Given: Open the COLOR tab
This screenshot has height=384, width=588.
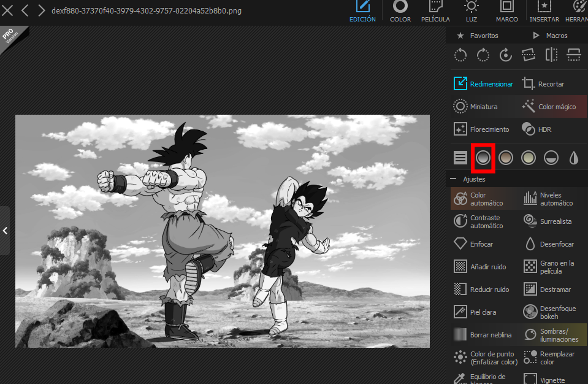Looking at the screenshot, I should tap(400, 12).
